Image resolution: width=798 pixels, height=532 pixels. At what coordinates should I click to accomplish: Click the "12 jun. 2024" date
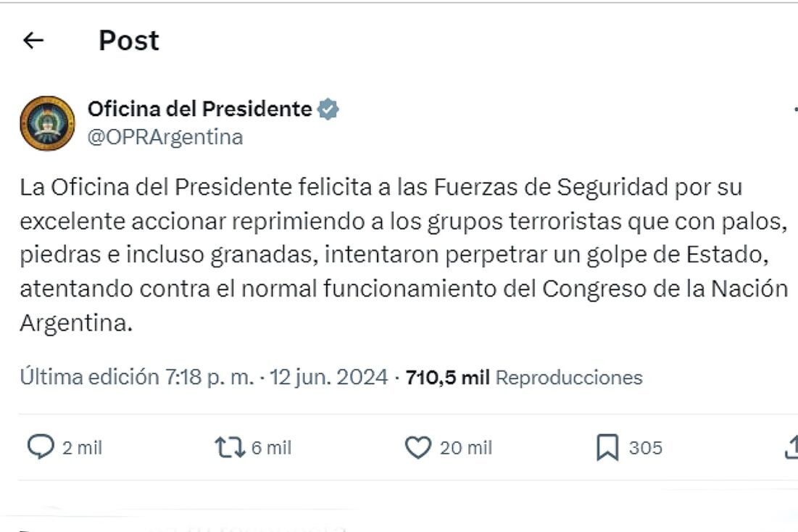click(x=328, y=378)
